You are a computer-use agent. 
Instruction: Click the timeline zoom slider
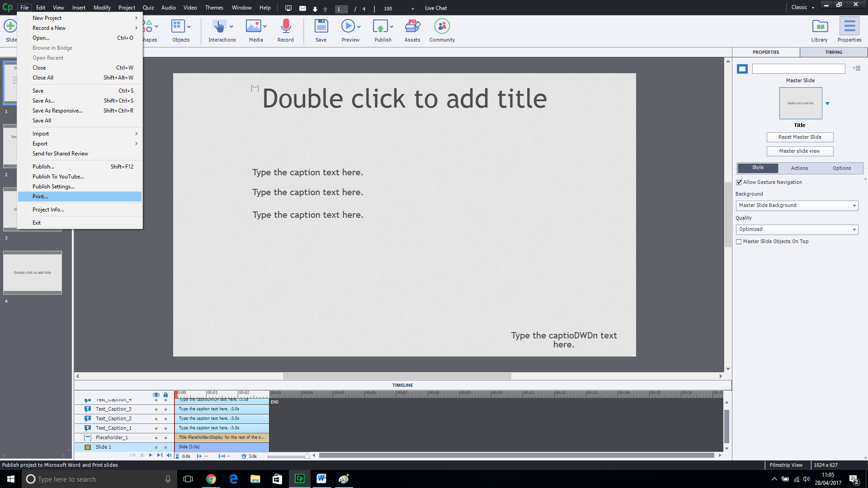[288, 456]
